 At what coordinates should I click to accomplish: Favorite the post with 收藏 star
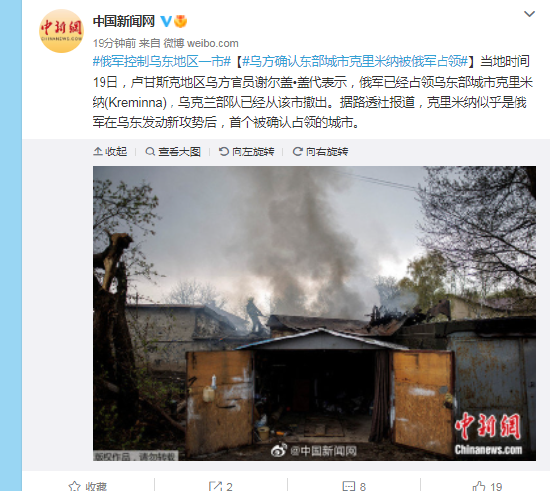[x=88, y=486]
